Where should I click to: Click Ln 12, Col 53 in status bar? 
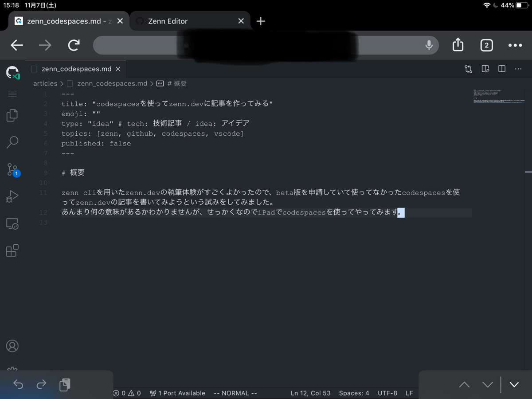pos(311,393)
